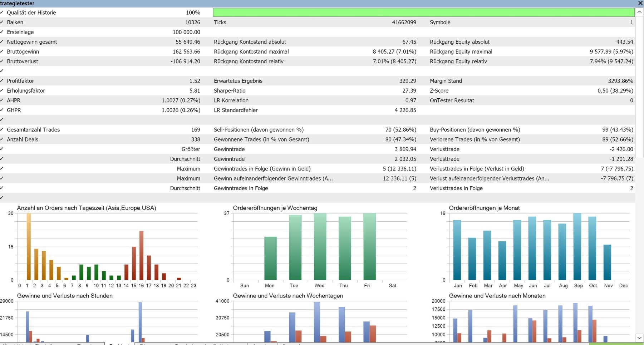Click the largest winning trade value '3 869.94'
This screenshot has width=644, height=345.
pyautogui.click(x=405, y=149)
